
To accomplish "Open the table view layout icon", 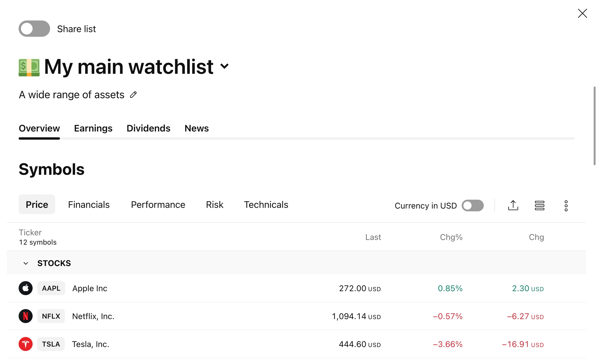I will 539,205.
